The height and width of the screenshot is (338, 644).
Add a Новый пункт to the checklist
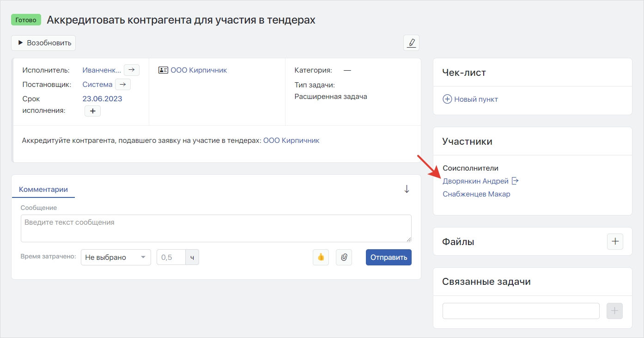coord(470,99)
